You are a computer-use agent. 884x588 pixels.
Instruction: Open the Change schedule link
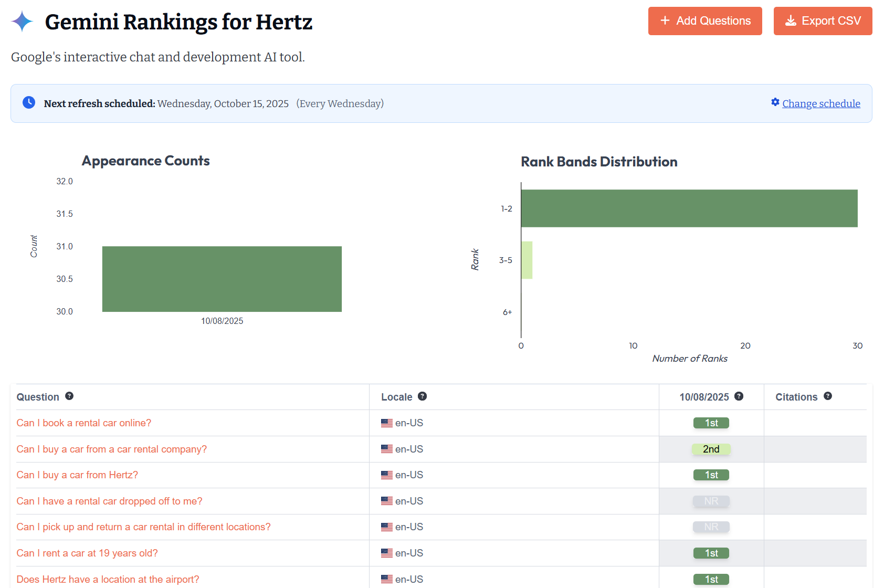pos(821,103)
